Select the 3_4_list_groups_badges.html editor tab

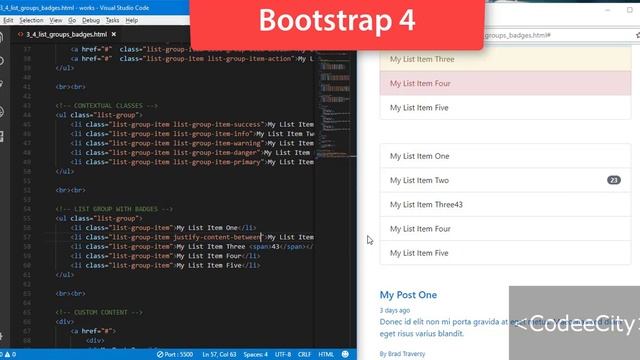(67, 34)
